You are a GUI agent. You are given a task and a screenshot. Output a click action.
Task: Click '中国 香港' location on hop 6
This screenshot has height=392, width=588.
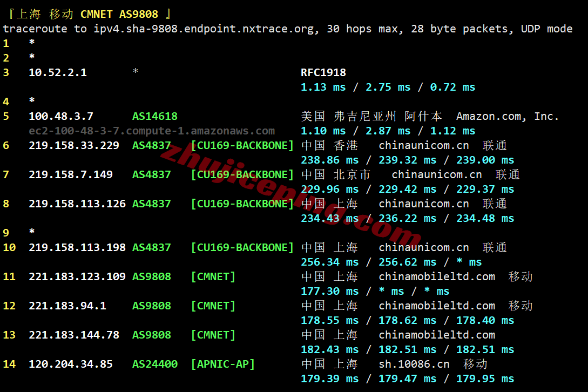coord(329,146)
